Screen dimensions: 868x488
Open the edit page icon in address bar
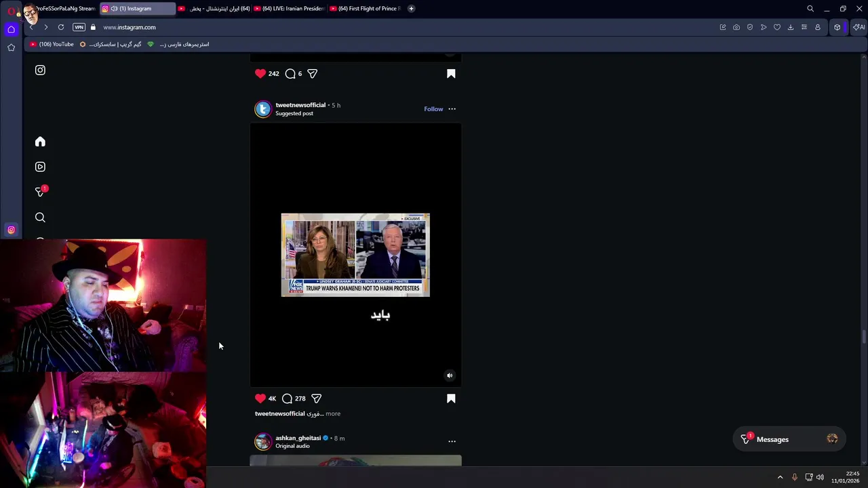[723, 27]
